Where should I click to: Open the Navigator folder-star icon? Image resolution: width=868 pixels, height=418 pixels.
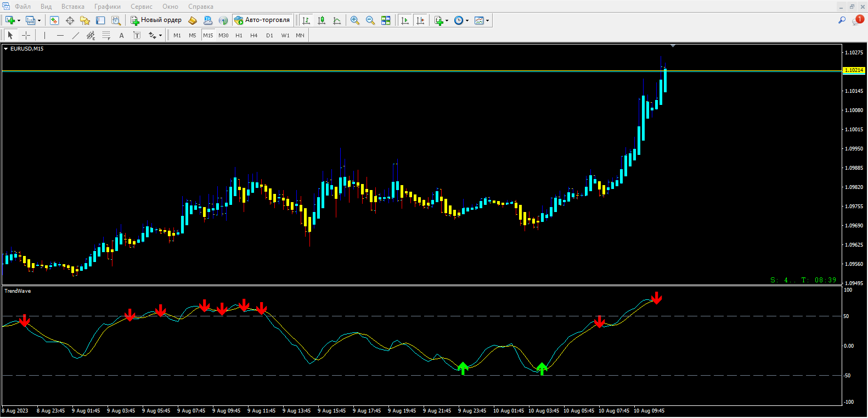pyautogui.click(x=85, y=20)
